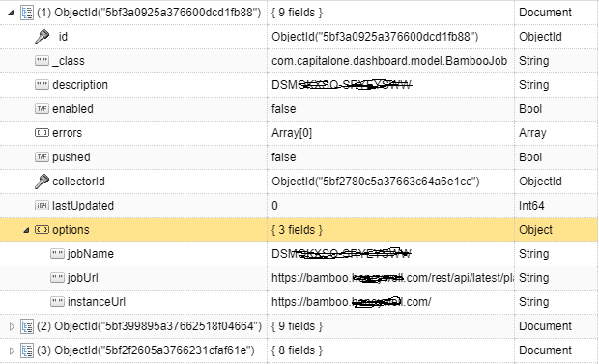Click the T/F boolean icon beside pushed
Image resolution: width=599 pixels, height=364 pixels.
(x=42, y=157)
